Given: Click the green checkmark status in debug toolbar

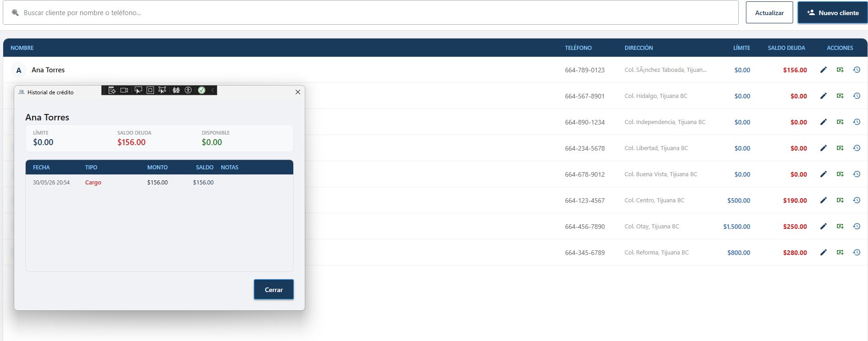Looking at the screenshot, I should point(202,90).
